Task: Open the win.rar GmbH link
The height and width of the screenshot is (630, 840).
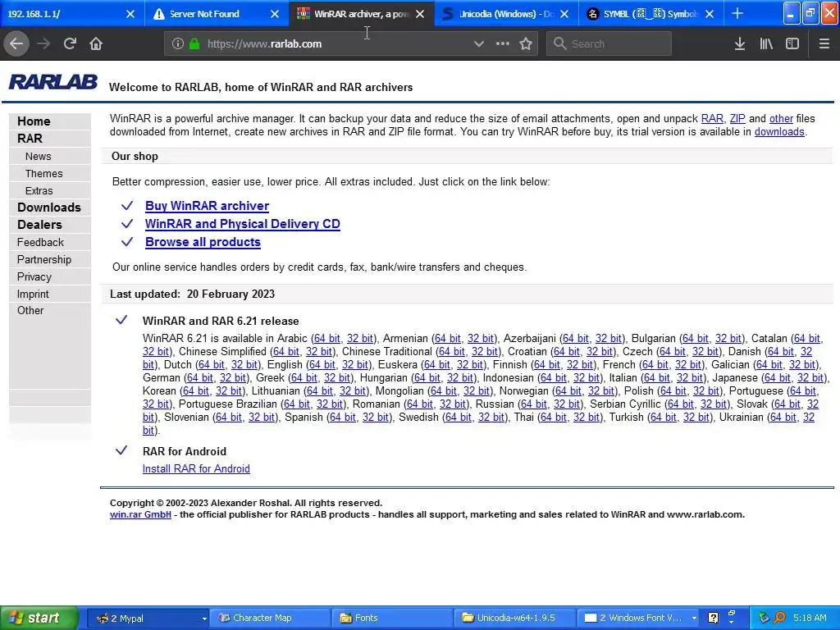Action: click(x=140, y=514)
